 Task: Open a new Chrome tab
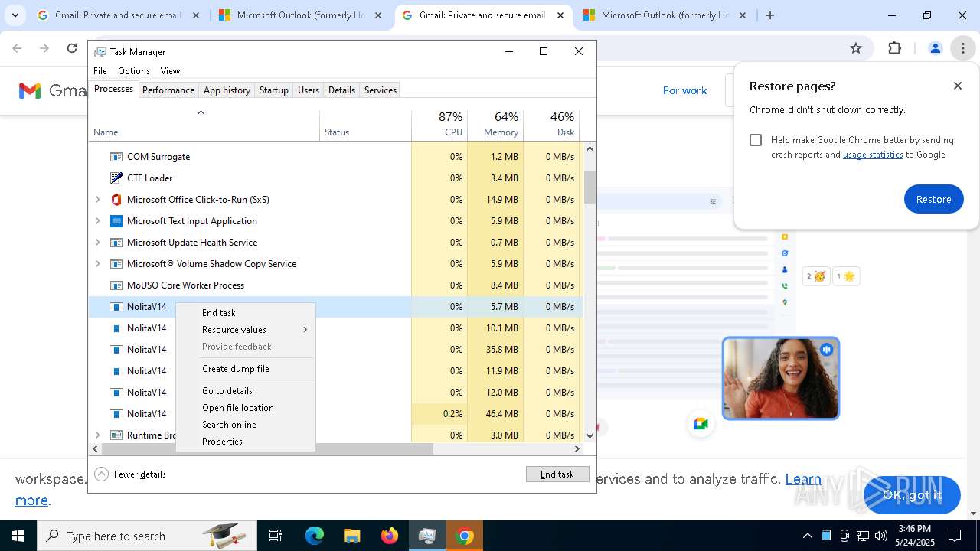pos(770,15)
